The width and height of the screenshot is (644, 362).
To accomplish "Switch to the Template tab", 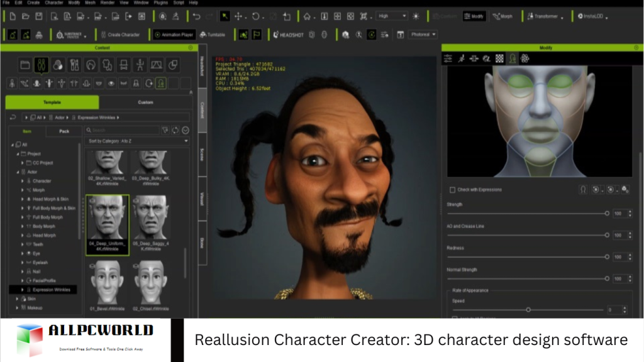I will pos(52,102).
